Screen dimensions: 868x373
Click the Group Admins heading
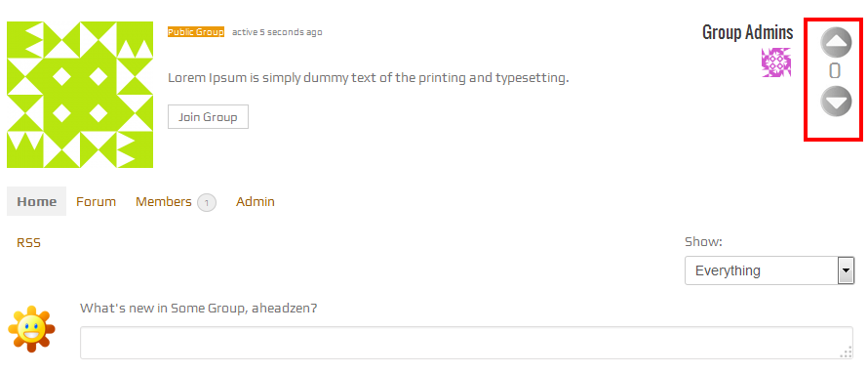[x=747, y=32]
